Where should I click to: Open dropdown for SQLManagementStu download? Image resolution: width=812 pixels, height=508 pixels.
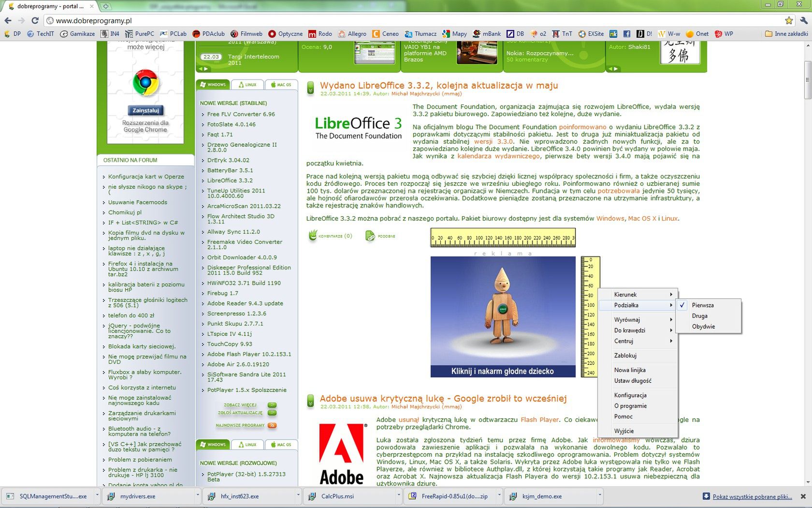coord(97,495)
